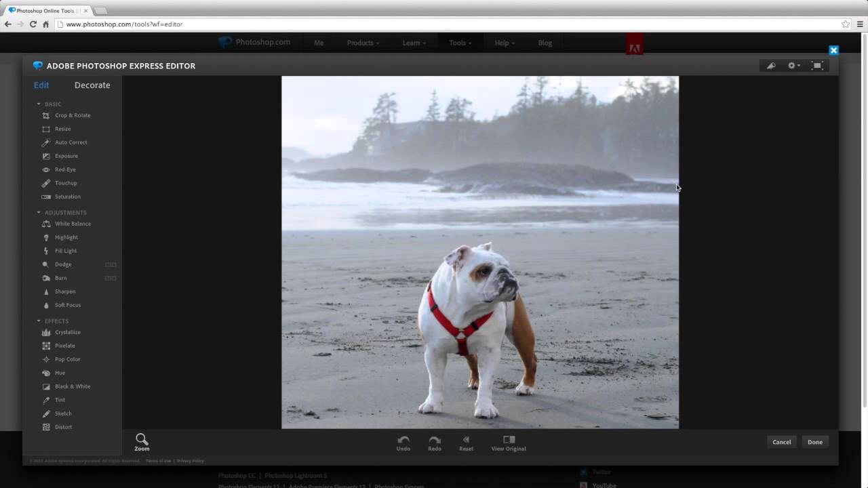Viewport: 868px width, 488px height.
Task: Close the Express Editor overlay
Action: [x=833, y=50]
